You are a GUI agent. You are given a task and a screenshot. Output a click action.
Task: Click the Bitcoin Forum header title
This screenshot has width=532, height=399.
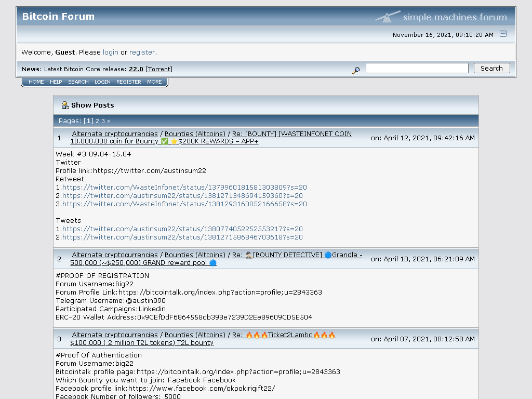(x=58, y=16)
